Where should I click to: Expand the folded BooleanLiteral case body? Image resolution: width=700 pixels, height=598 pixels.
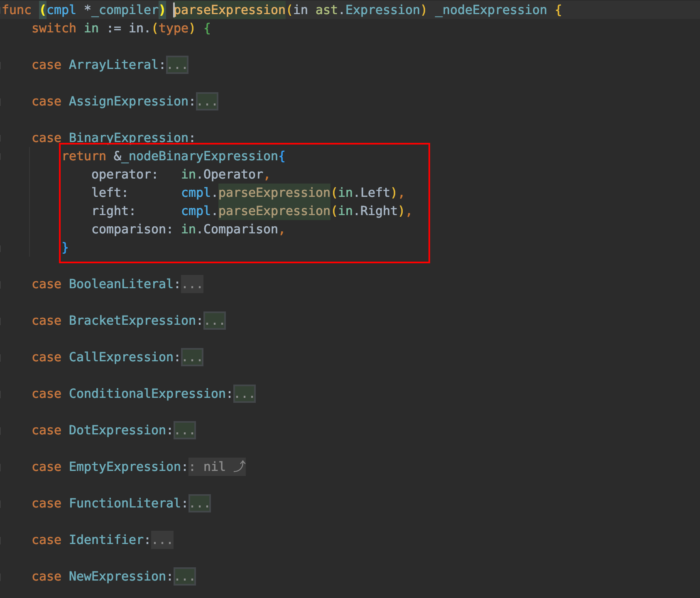click(x=192, y=284)
